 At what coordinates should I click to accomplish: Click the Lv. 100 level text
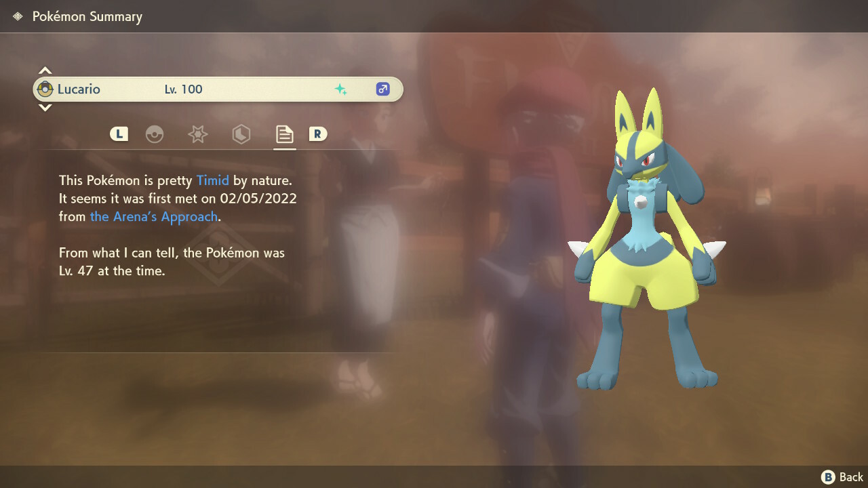pos(183,89)
